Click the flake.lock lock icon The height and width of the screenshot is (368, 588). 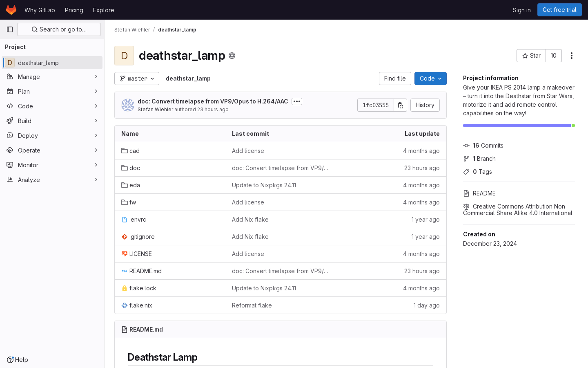(x=125, y=288)
